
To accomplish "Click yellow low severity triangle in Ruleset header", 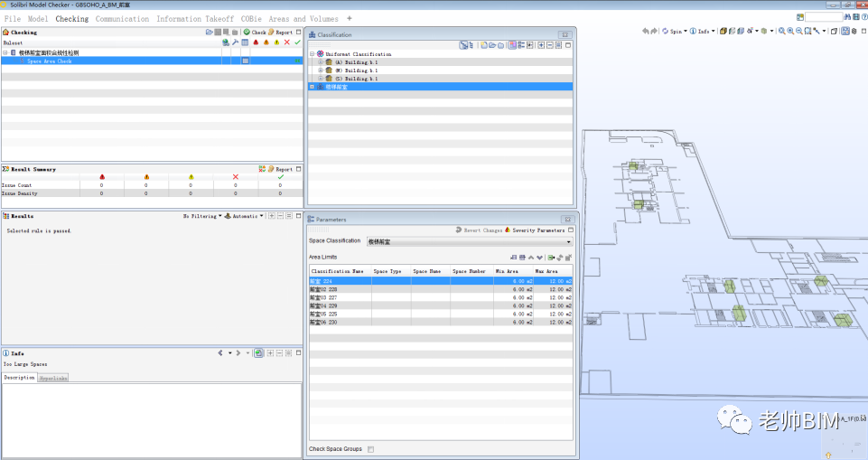I will tap(276, 42).
